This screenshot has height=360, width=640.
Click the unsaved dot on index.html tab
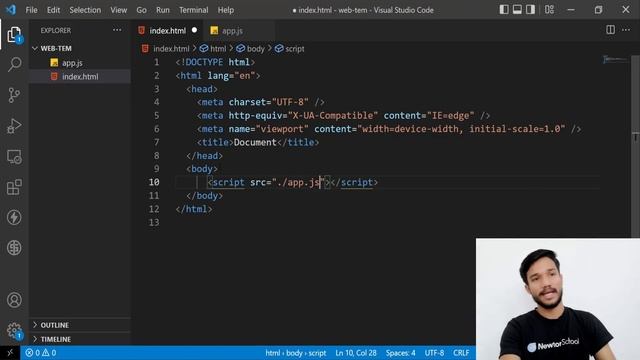tap(194, 30)
